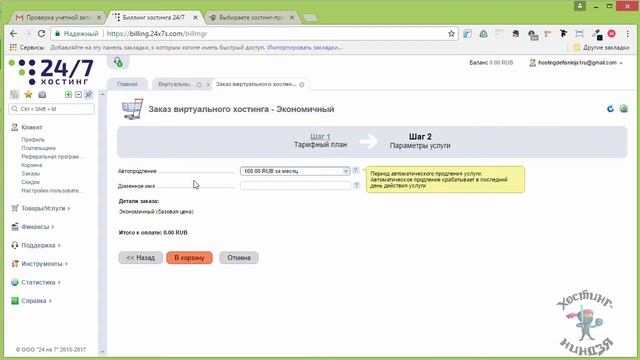Close the Виртуальный хостинг tab with its circle icon

(x=199, y=85)
